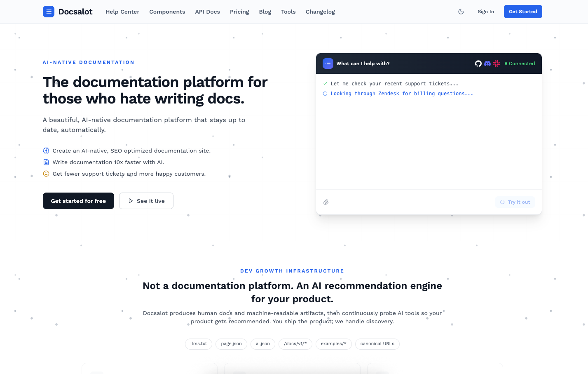The height and width of the screenshot is (374, 588).
Task: Click Get started for free button
Action: point(78,201)
